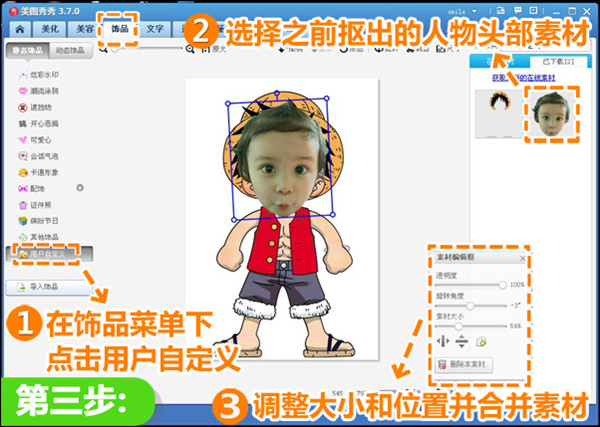
Task: Click the purple bow 配饰 icon
Action: coord(23,189)
